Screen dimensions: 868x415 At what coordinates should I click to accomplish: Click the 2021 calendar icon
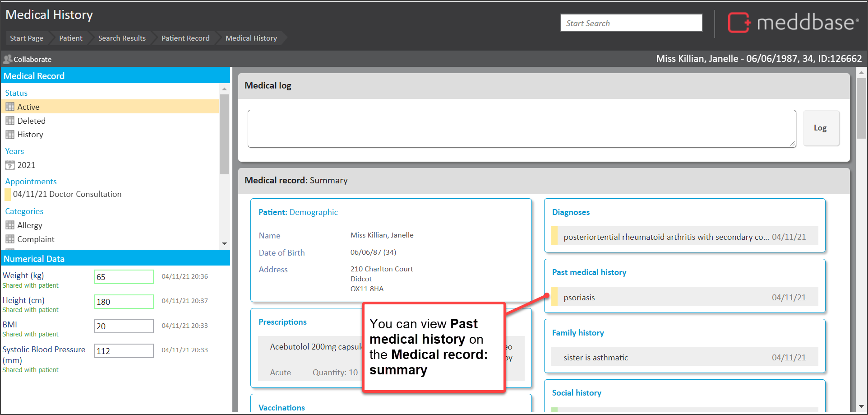[10, 165]
